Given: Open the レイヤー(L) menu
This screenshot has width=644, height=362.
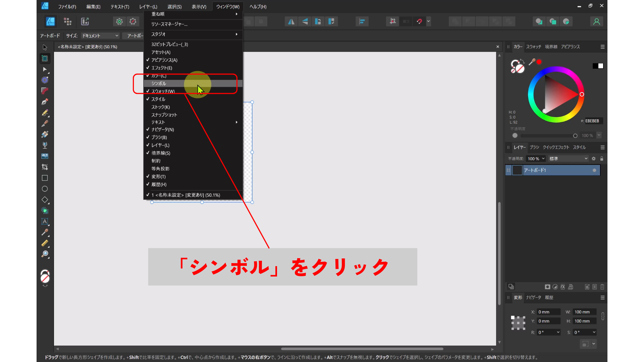Looking at the screenshot, I should click(x=149, y=6).
